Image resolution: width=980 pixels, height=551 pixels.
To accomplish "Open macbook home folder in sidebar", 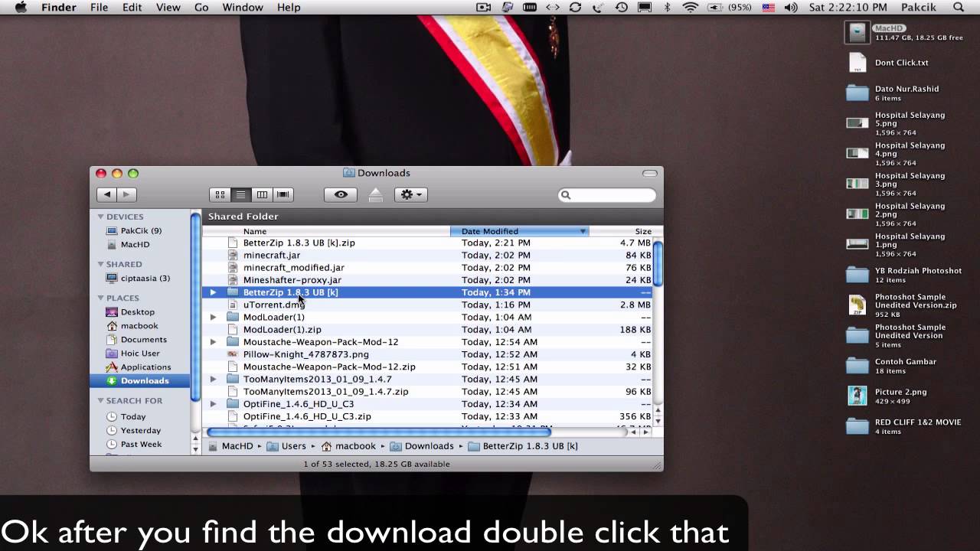I will [x=140, y=325].
